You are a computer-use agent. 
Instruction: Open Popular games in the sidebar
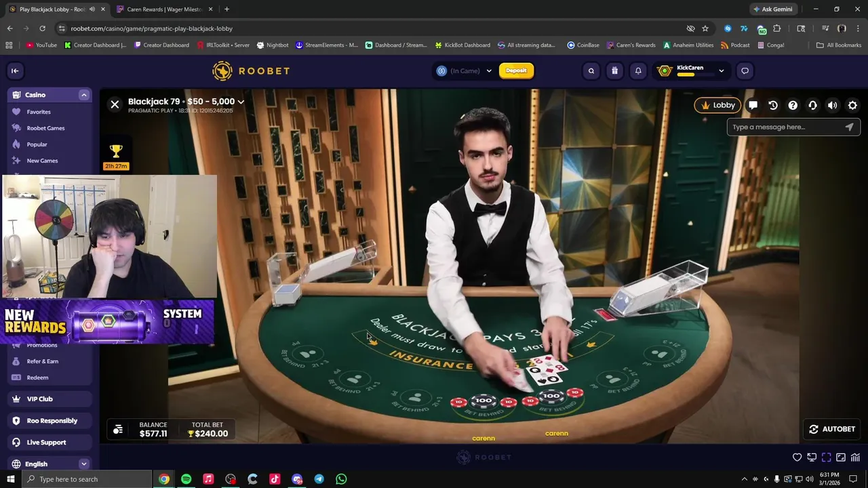pos(37,144)
